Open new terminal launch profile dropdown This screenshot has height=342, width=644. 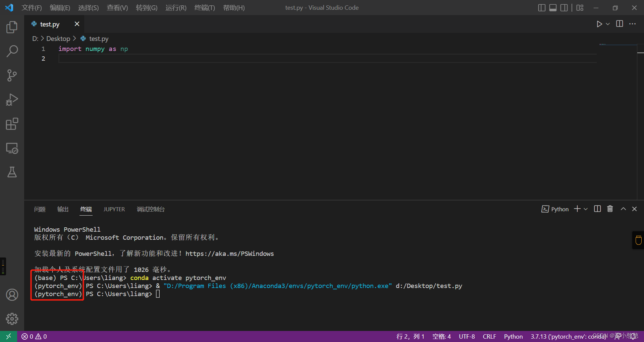586,209
